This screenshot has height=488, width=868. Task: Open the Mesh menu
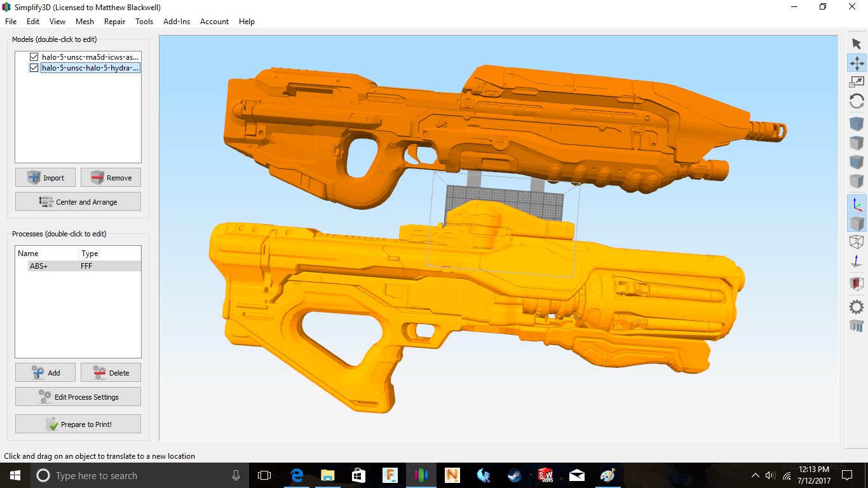pos(85,21)
